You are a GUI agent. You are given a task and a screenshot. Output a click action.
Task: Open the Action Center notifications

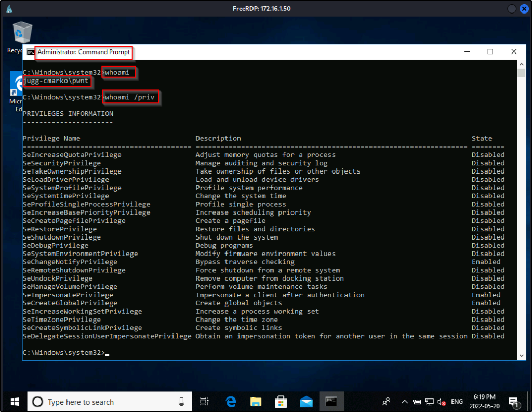pos(514,402)
